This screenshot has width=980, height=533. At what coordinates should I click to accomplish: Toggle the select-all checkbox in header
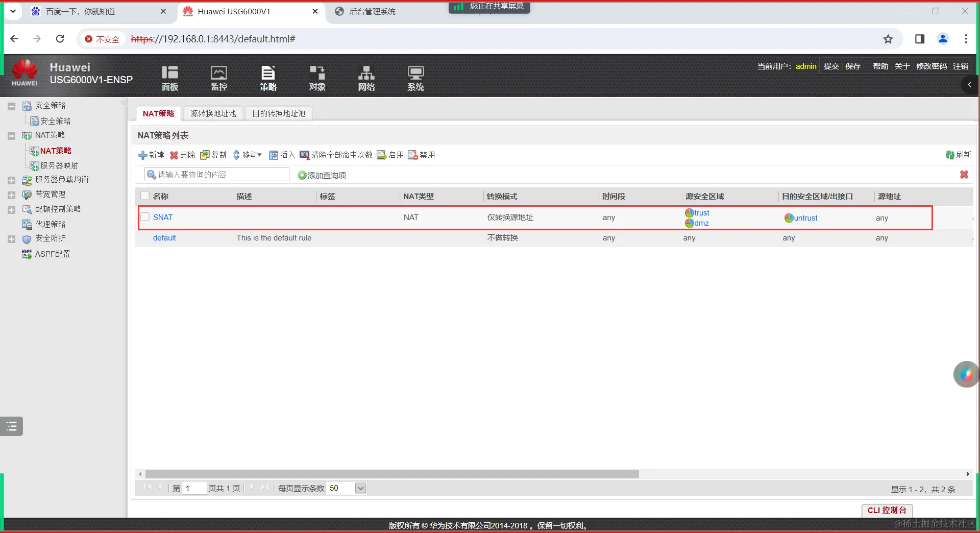[145, 196]
